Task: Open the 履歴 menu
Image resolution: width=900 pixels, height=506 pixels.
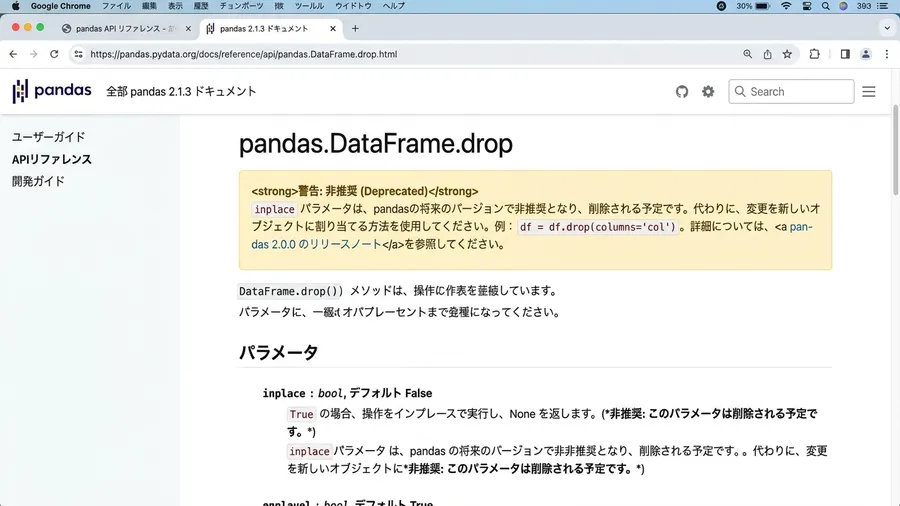Action: [201, 6]
